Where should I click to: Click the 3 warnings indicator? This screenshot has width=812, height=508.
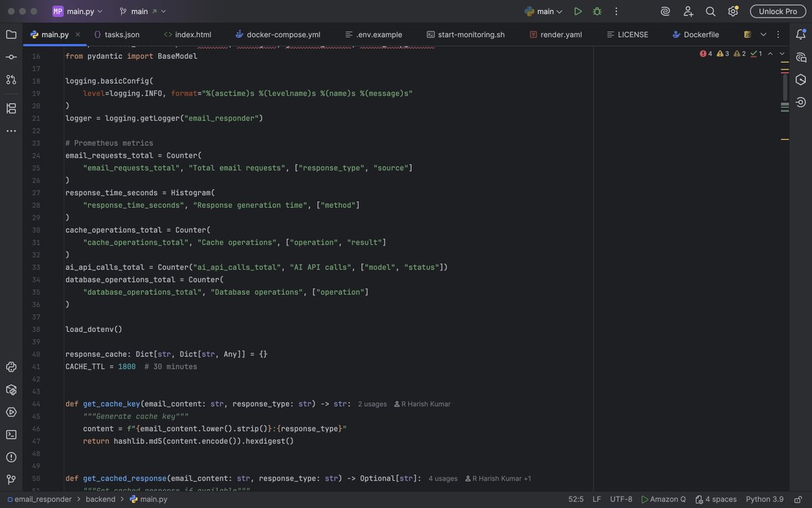point(723,54)
